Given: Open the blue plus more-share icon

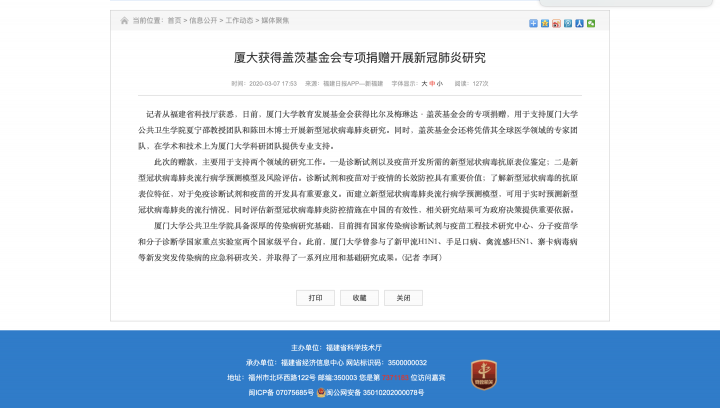Looking at the screenshot, I should pyautogui.click(x=533, y=23).
